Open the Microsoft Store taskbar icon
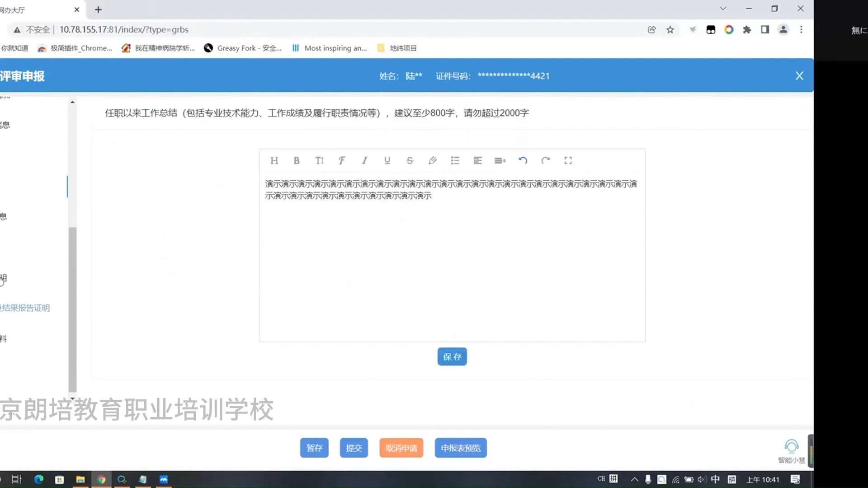This screenshot has width=868, height=488. (x=59, y=479)
